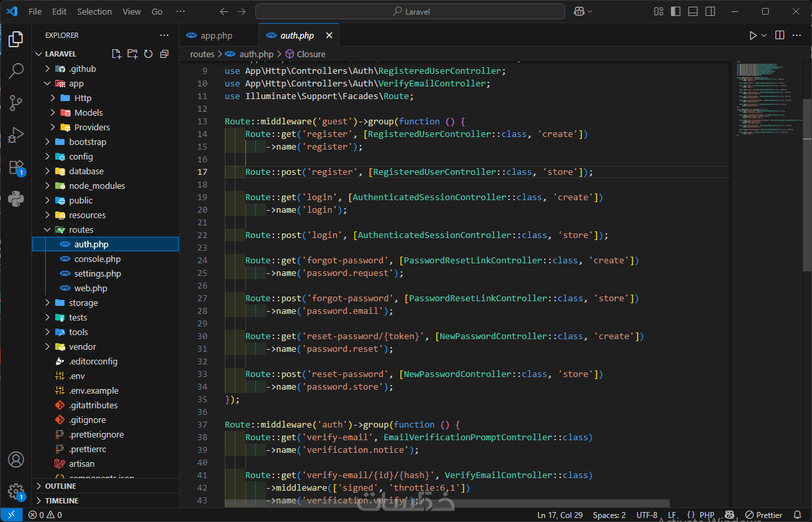Image resolution: width=812 pixels, height=522 pixels.
Task: Open Source Control view
Action: pos(16,103)
